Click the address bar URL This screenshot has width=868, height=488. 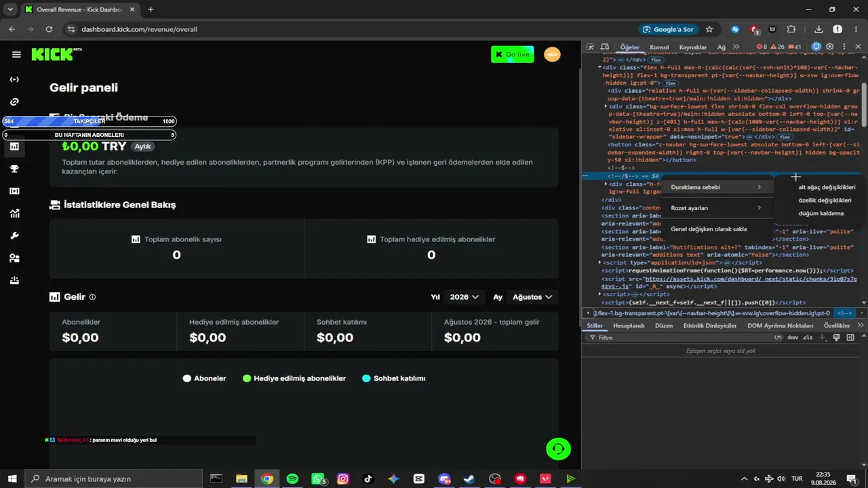[x=139, y=29]
